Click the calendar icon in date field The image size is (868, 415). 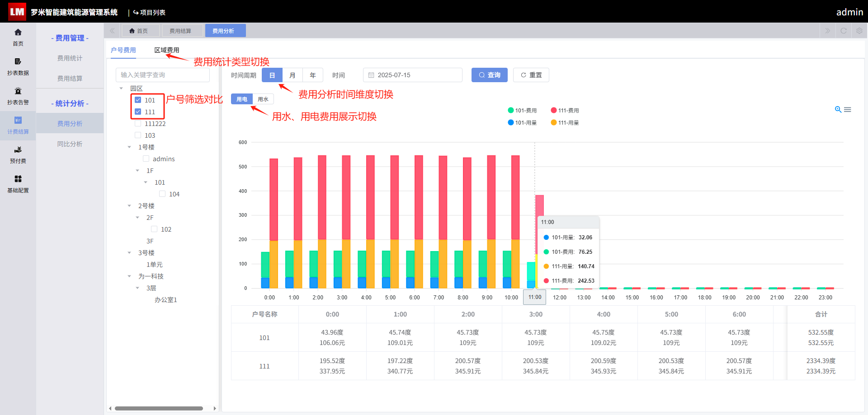pyautogui.click(x=371, y=75)
